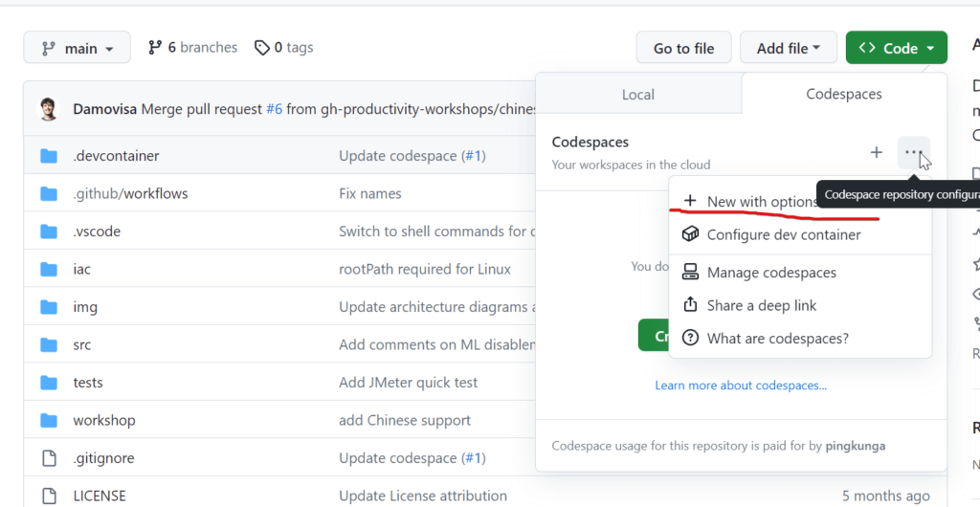
Task: Open the tests folder
Action: [88, 382]
